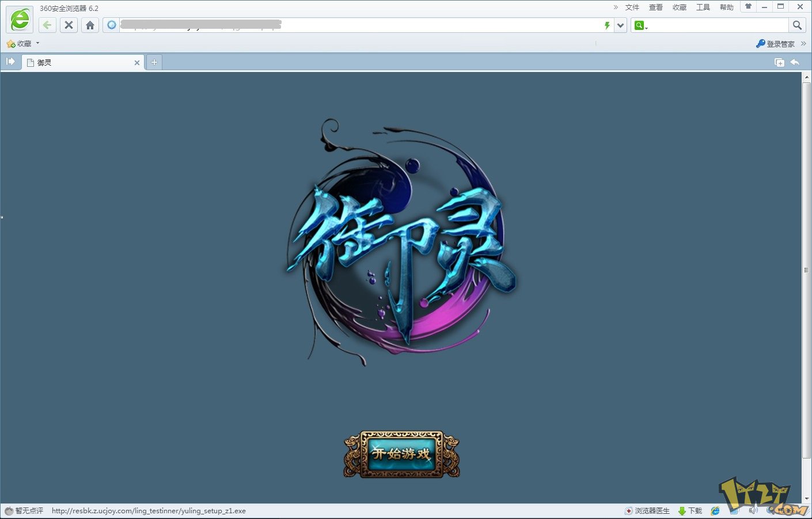The height and width of the screenshot is (519, 812).
Task: Expand the bookmarks bar overflow chevron
Action: click(803, 44)
